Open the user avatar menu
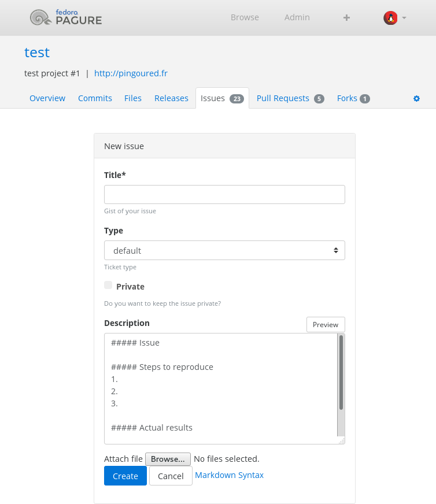Screen dimensions: 436x504 tap(390, 18)
